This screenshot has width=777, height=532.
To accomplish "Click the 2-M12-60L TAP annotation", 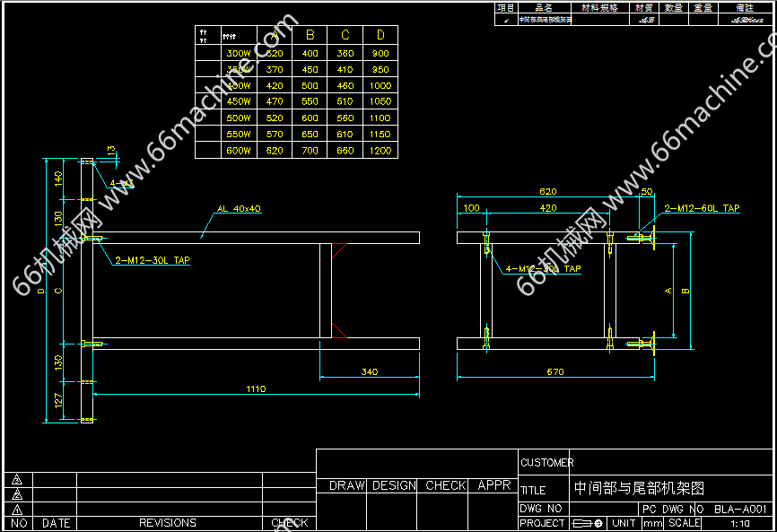I will 702,208.
